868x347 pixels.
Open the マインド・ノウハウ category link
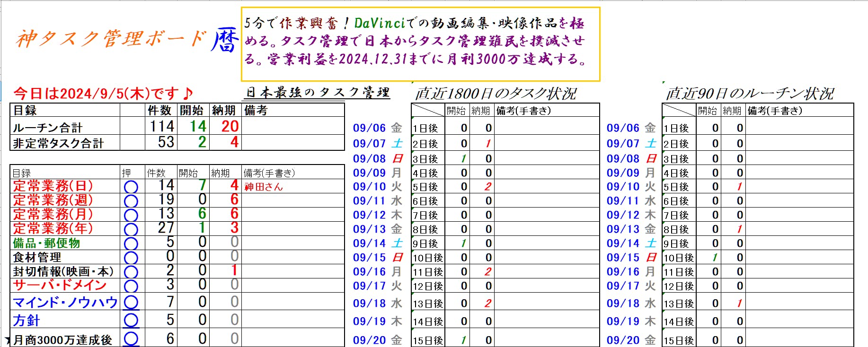[65, 302]
